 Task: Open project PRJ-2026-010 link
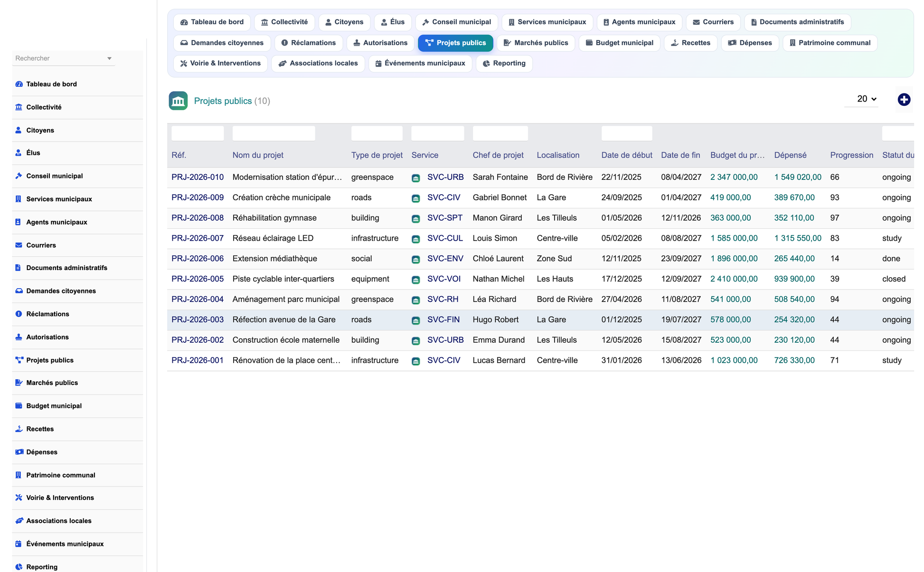(198, 177)
